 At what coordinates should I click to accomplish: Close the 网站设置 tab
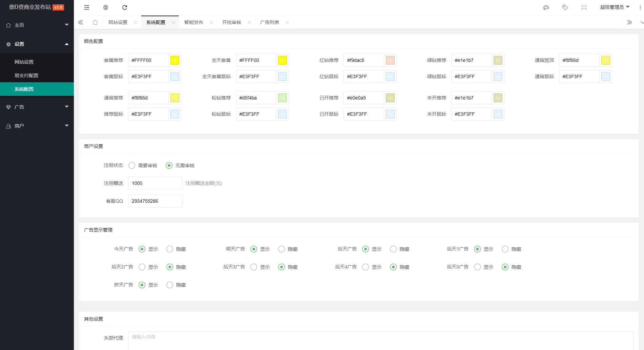(136, 22)
